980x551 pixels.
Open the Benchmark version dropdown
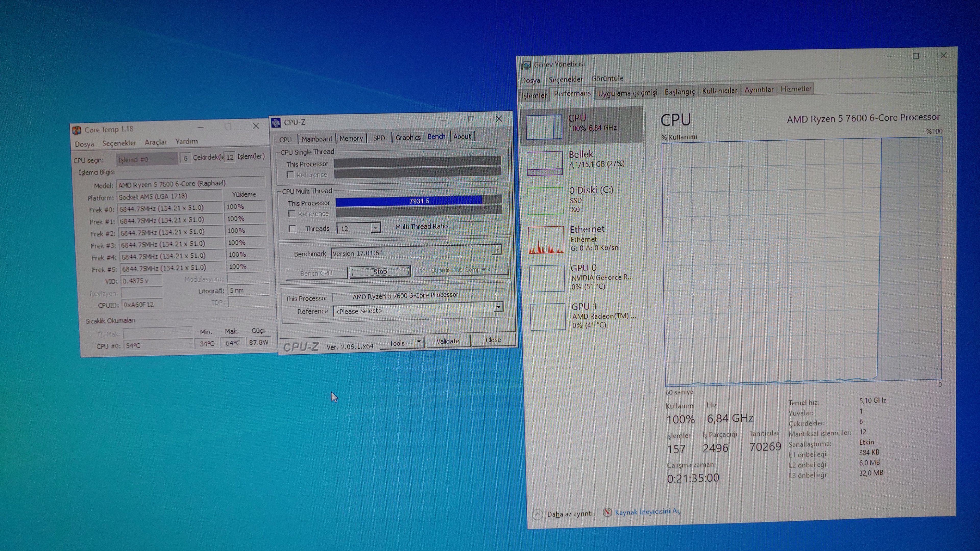click(x=496, y=250)
